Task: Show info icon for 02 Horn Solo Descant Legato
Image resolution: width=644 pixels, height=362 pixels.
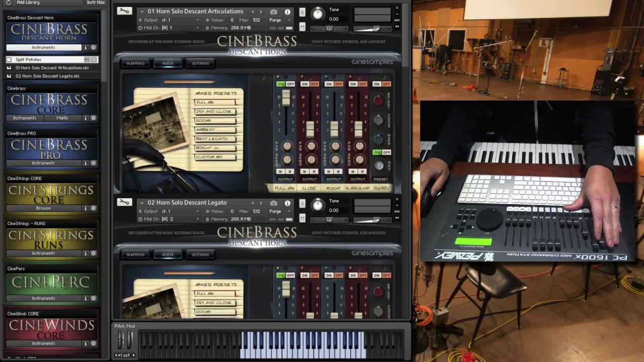Action: (x=287, y=203)
